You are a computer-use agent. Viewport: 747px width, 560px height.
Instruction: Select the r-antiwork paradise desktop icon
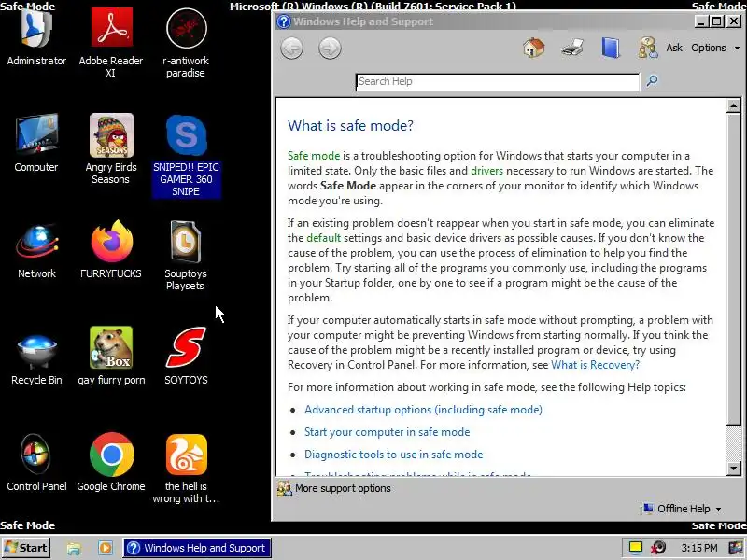pos(186,44)
